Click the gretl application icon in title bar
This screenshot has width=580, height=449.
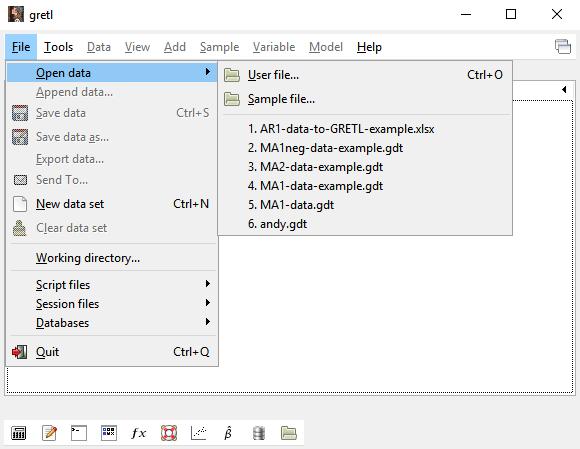click(x=16, y=14)
